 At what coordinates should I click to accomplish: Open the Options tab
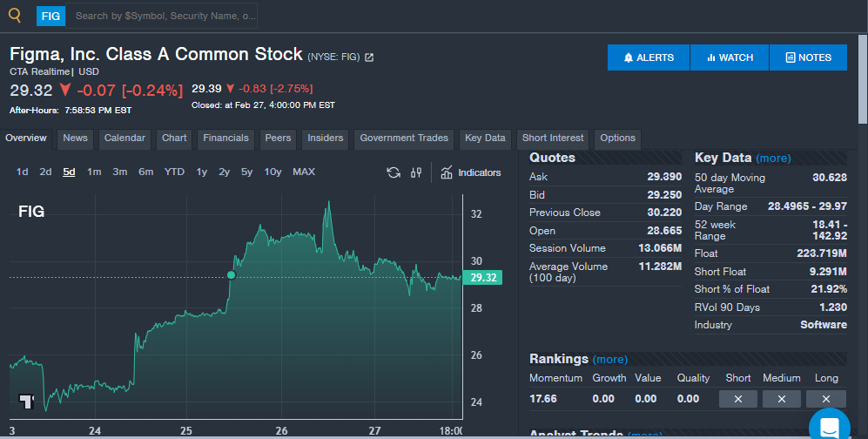click(618, 138)
